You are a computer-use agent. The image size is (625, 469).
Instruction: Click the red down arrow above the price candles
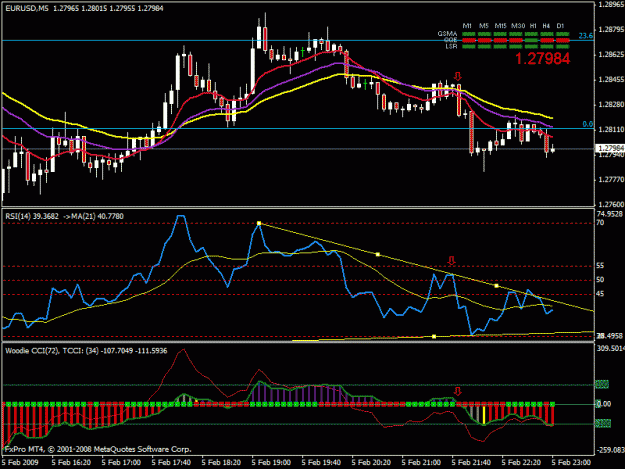point(458,76)
